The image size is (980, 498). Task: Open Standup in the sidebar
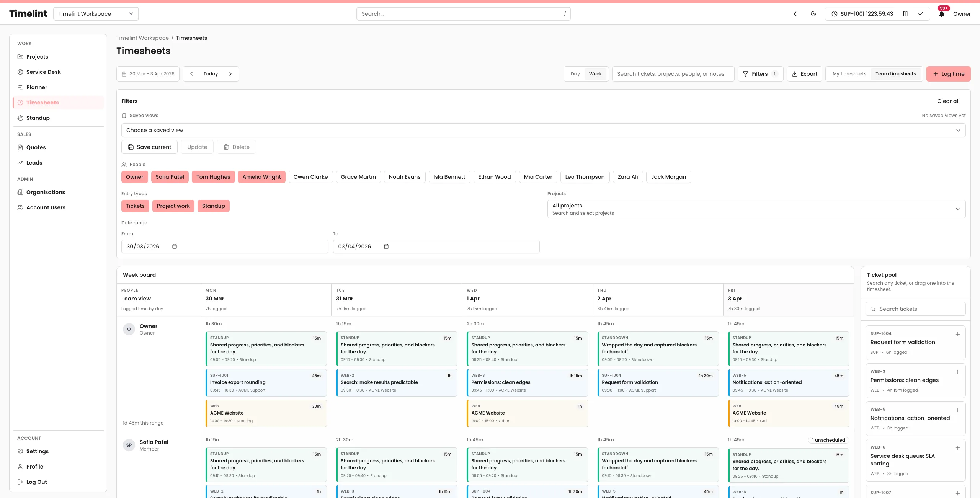(58, 118)
